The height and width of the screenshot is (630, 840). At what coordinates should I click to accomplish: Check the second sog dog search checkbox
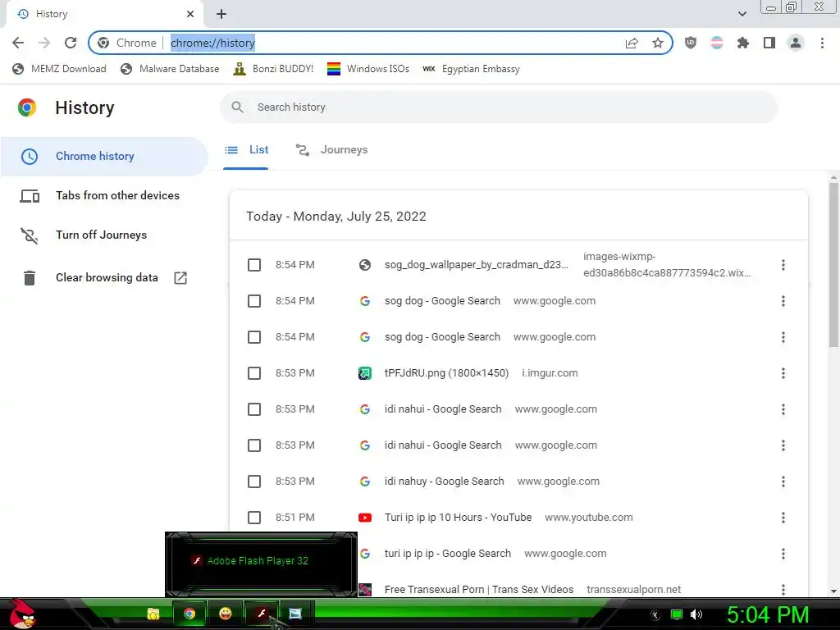click(x=254, y=337)
